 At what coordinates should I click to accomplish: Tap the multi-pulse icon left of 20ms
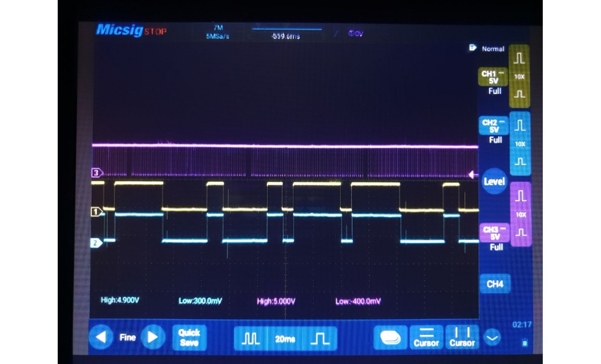[x=251, y=339]
